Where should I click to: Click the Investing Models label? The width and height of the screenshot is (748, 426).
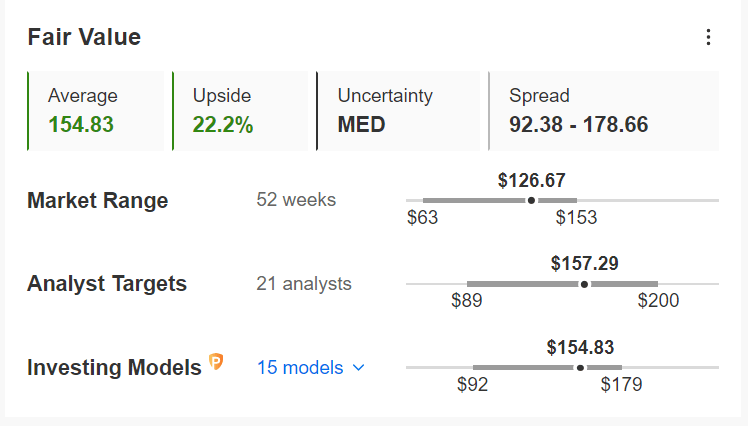114,368
